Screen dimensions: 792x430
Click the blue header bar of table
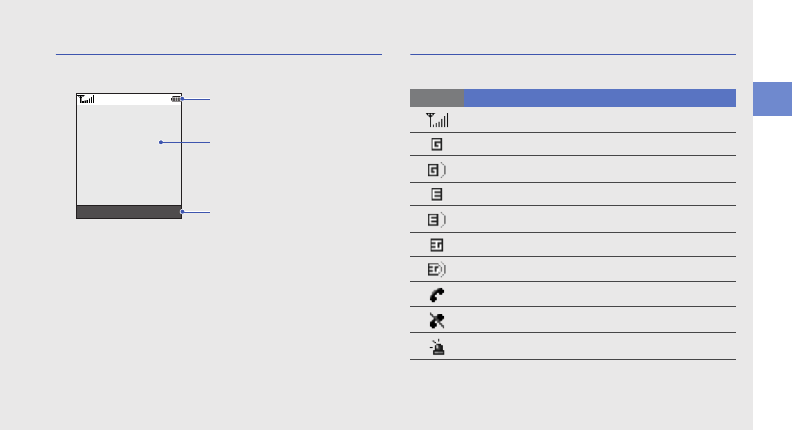[600, 98]
